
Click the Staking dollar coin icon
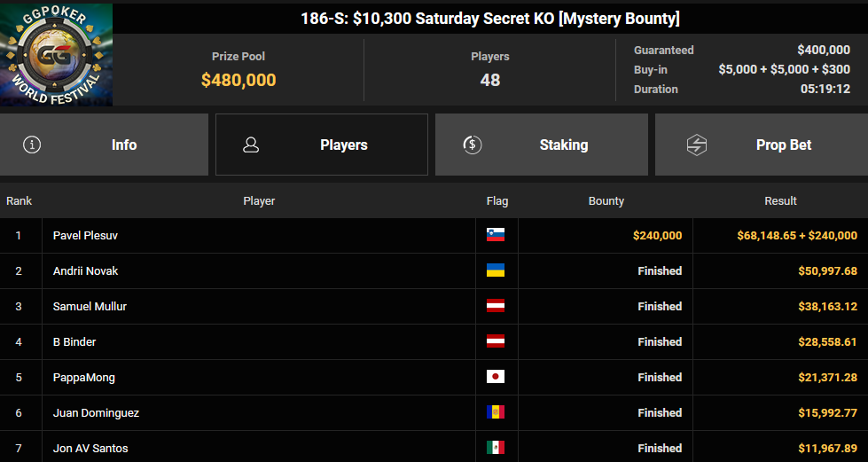pyautogui.click(x=473, y=145)
